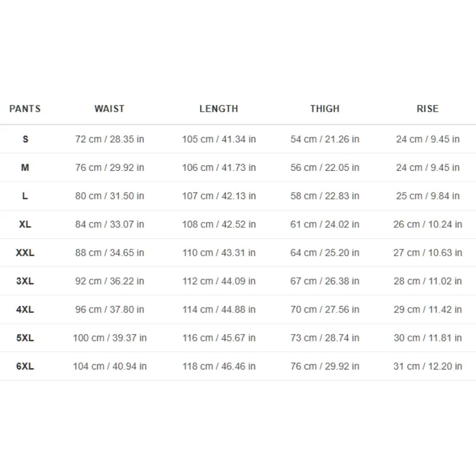Click waist value 72 cm / 28.35 in
The width and height of the screenshot is (476, 476).
coord(109,139)
